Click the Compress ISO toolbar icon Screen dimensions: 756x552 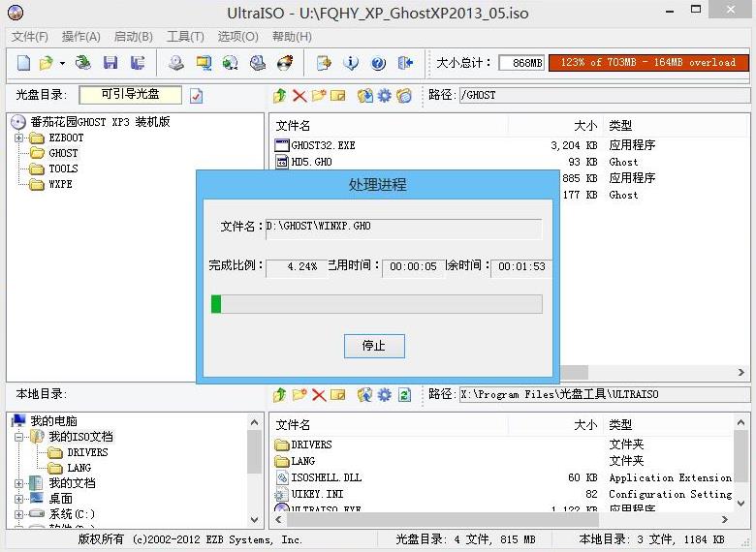[204, 63]
